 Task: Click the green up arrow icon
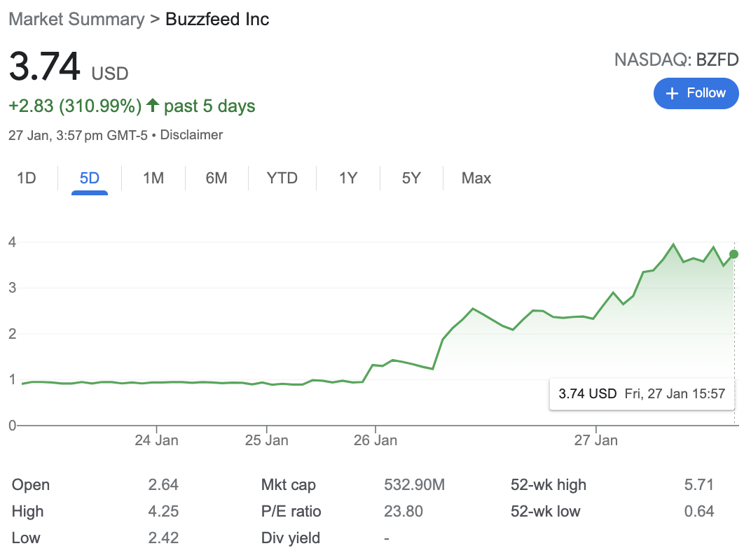click(153, 106)
